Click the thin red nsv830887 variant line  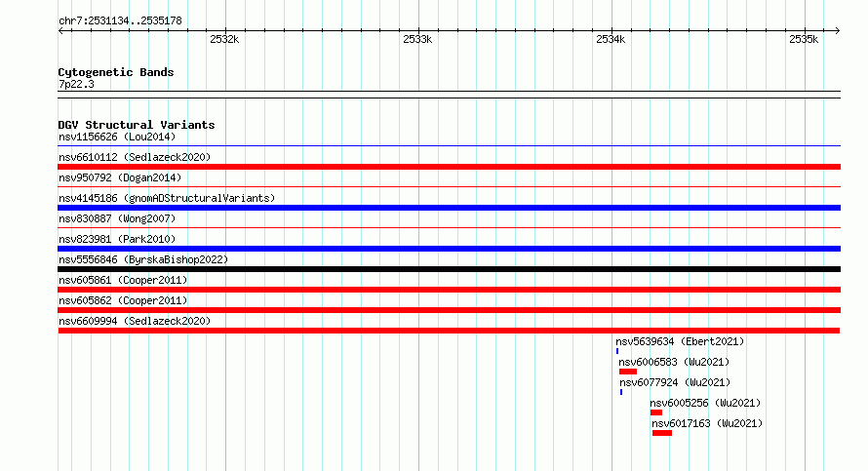coord(449,228)
